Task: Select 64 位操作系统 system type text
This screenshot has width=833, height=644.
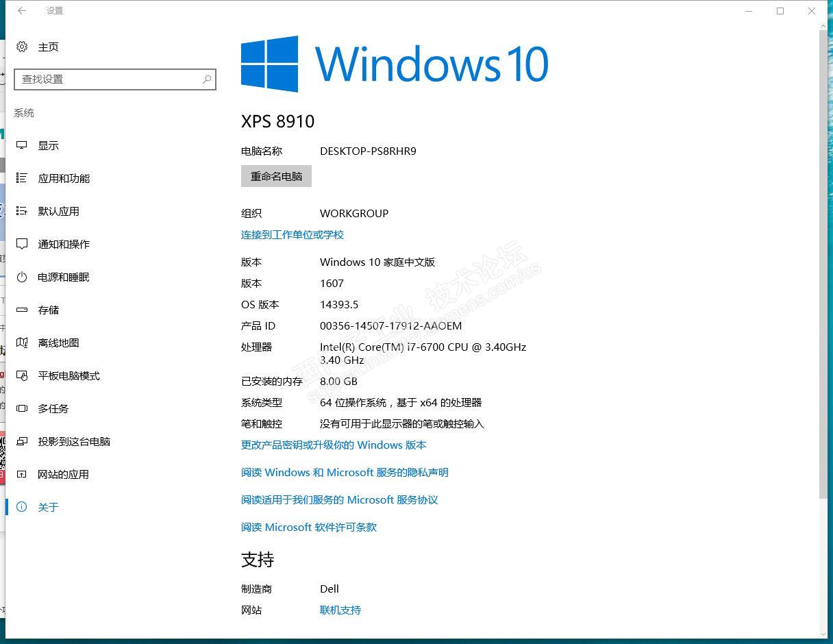Action: coord(401,402)
